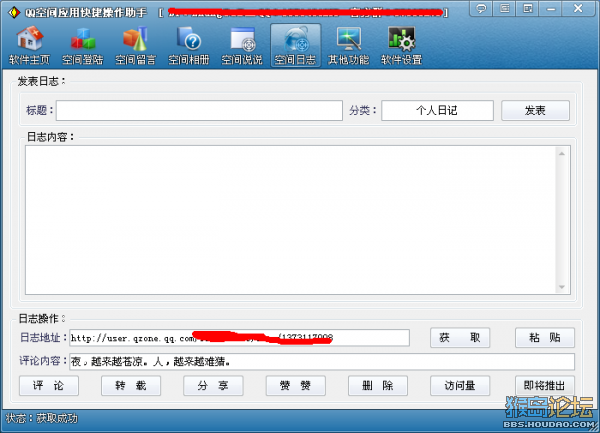Click the 发表日志 group label
The width and height of the screenshot is (600, 433).
pyautogui.click(x=41, y=81)
